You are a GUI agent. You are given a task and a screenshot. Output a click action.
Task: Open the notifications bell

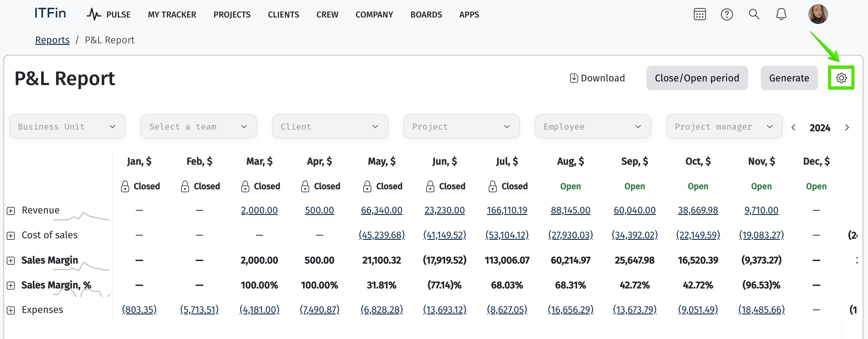click(781, 14)
